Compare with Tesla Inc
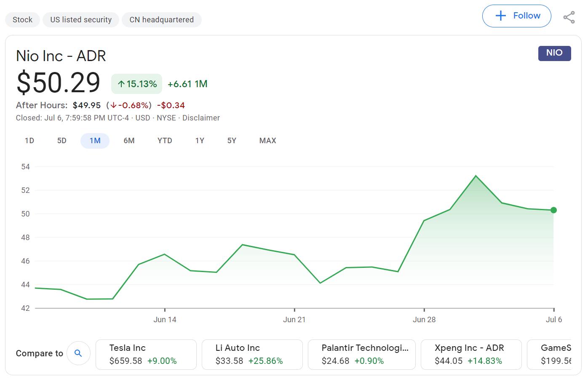 146,354
